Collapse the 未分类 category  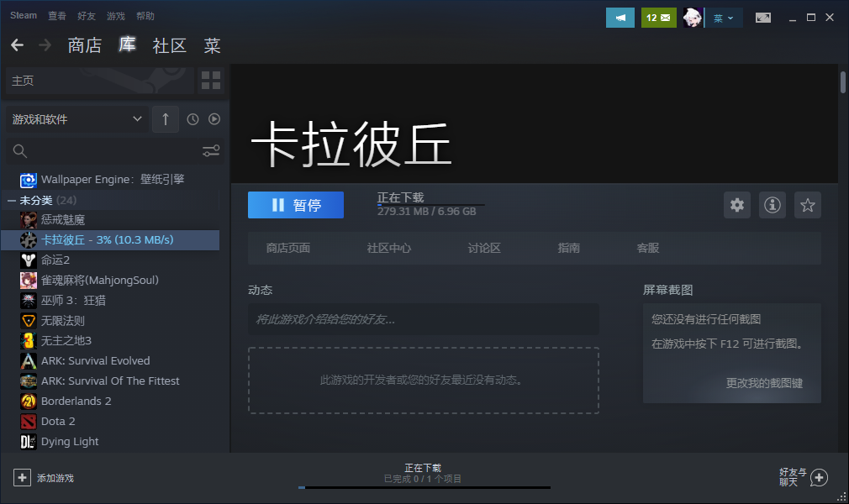(12, 200)
